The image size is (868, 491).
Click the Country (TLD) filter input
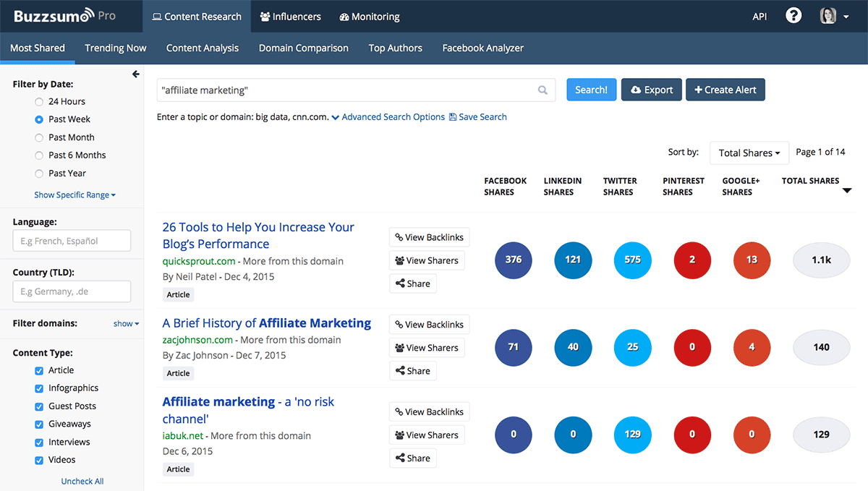pyautogui.click(x=72, y=291)
